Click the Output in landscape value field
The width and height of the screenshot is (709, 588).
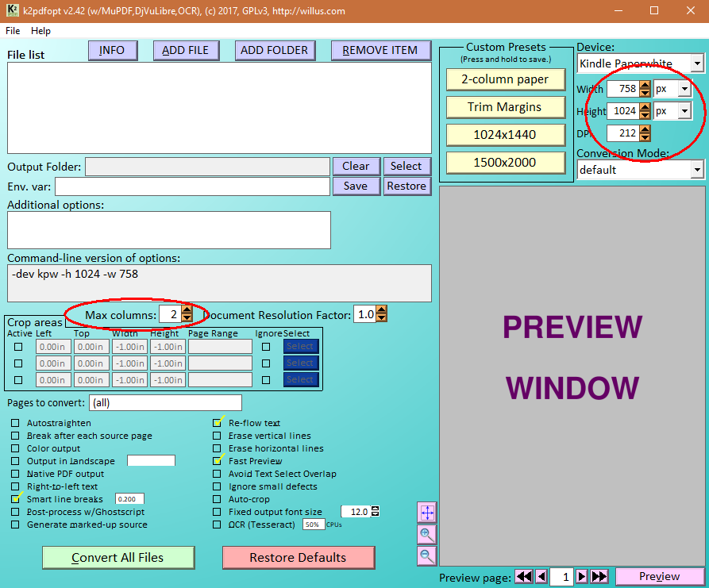tap(151, 460)
